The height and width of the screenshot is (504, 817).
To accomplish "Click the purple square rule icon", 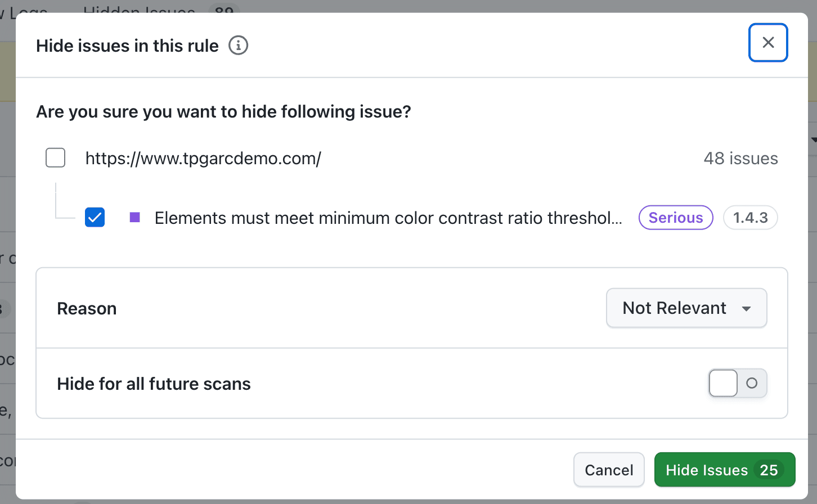I will coord(134,217).
